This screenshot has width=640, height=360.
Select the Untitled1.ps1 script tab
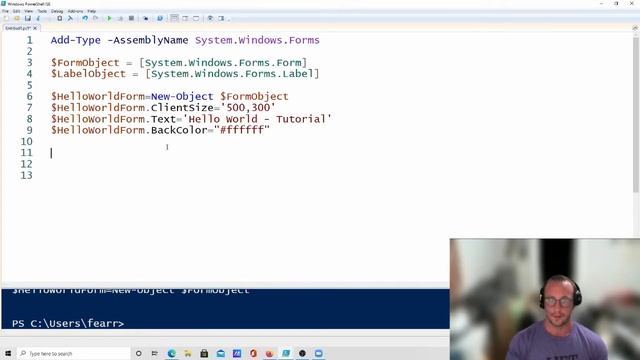(18, 28)
